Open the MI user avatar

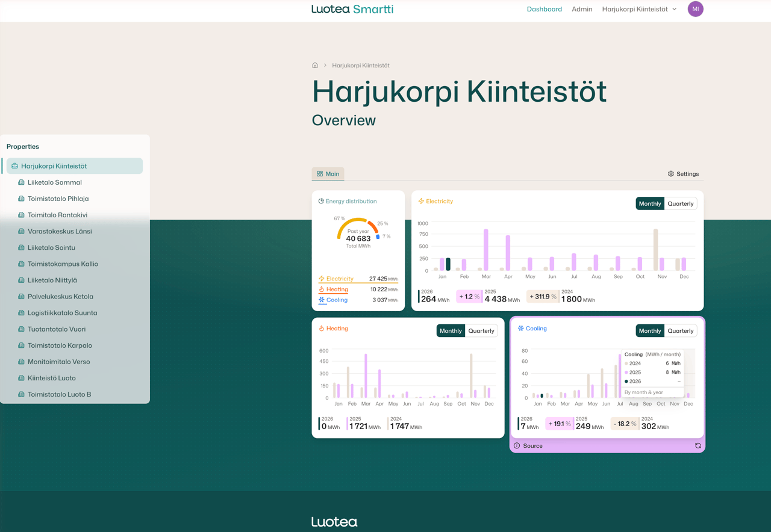click(695, 9)
